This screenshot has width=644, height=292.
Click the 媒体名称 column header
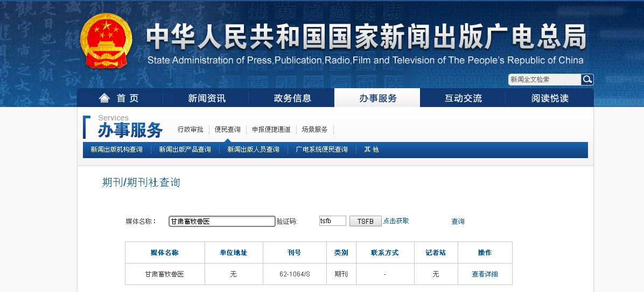[x=165, y=253]
